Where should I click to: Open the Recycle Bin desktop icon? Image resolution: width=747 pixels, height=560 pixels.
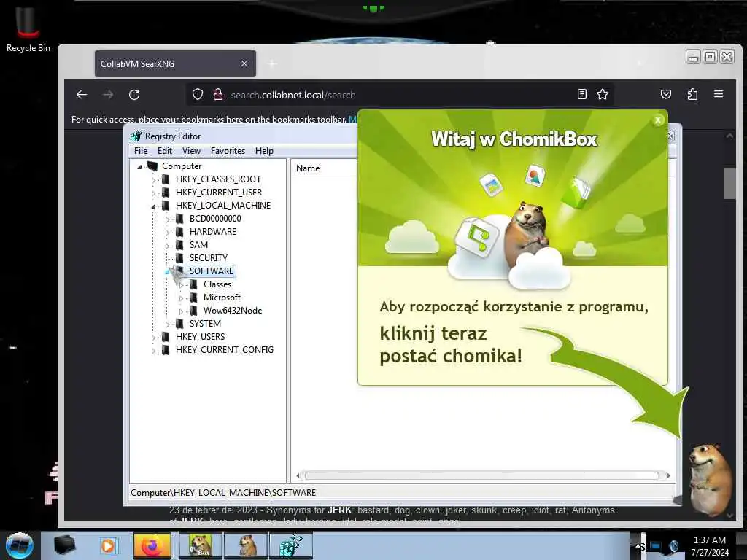tap(28, 28)
